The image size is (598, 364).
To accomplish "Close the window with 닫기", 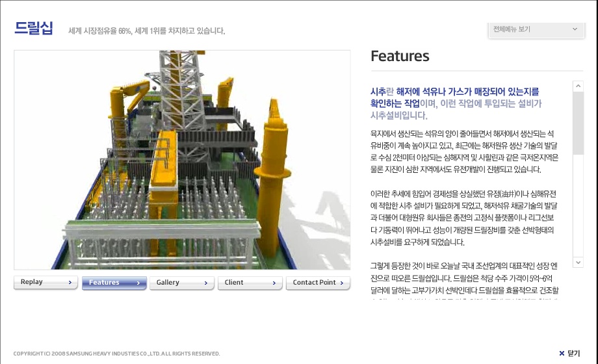I will [x=569, y=354].
